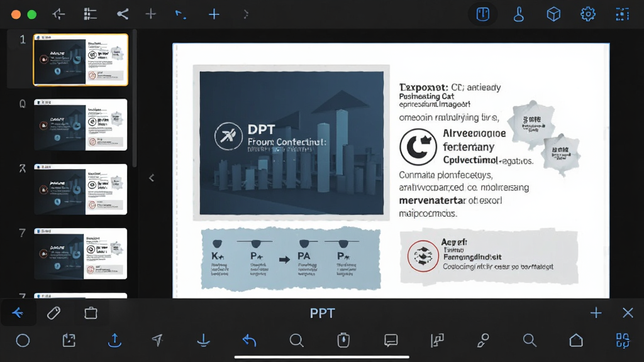This screenshot has width=644, height=362.
Task: Click the "PA" label in the slide's blue diagram
Action: 304,256
